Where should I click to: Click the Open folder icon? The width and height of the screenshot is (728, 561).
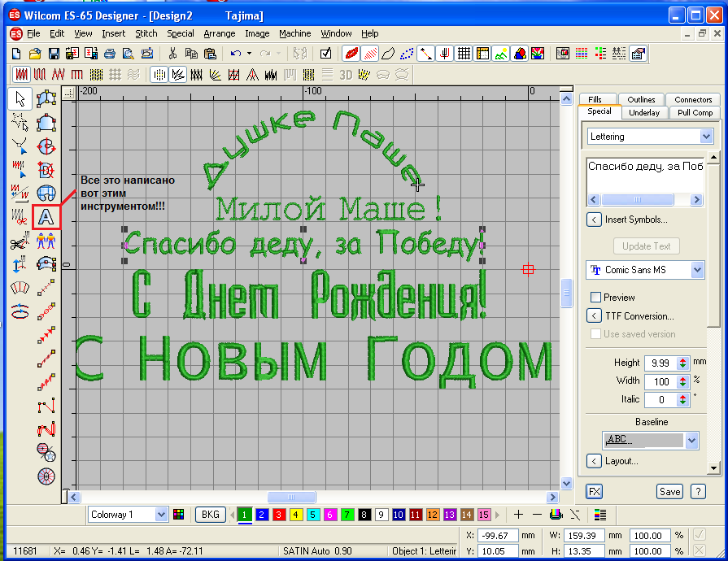[35, 54]
